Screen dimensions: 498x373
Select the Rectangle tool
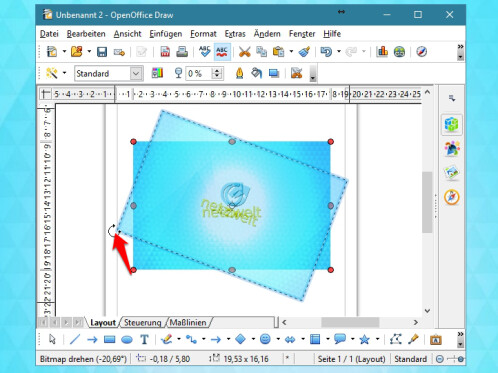tap(109, 340)
